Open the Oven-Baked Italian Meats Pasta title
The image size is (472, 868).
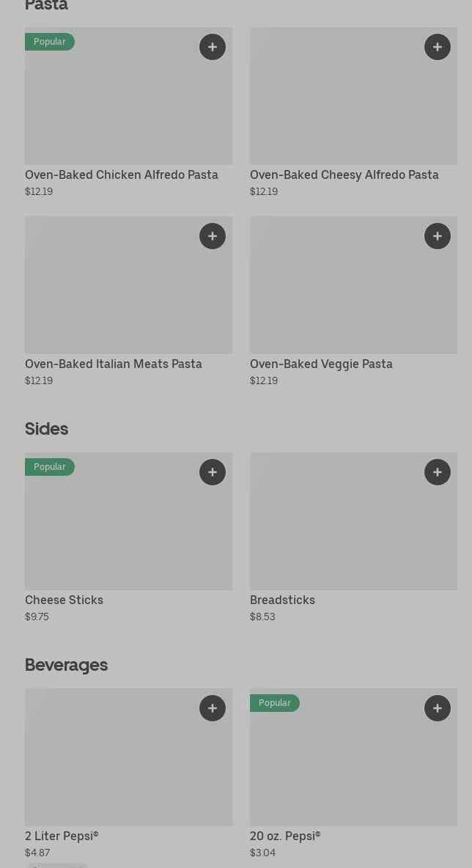[114, 364]
